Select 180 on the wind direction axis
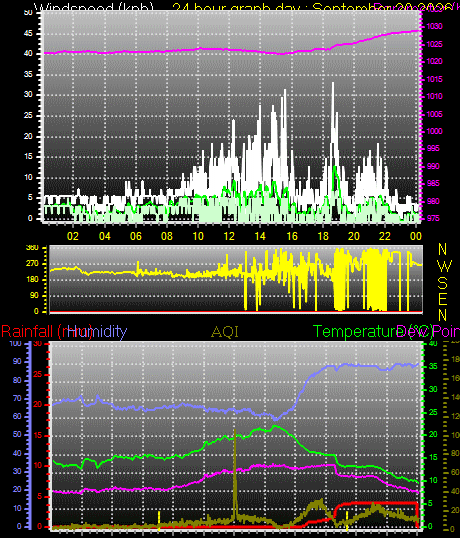The height and width of the screenshot is (538, 460). pos(32,280)
